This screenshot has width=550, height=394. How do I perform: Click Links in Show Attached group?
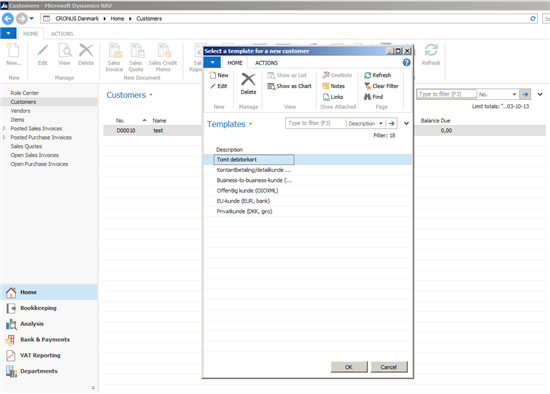pos(333,97)
